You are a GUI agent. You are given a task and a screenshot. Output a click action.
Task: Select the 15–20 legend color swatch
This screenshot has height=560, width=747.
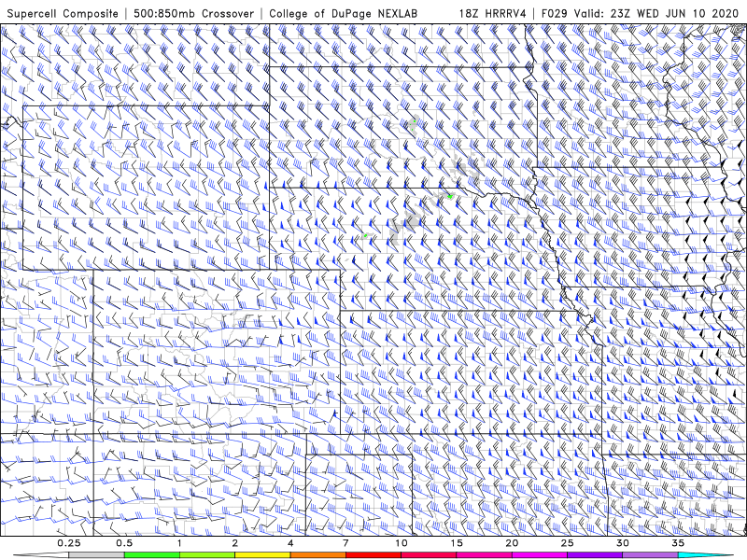[x=484, y=555]
